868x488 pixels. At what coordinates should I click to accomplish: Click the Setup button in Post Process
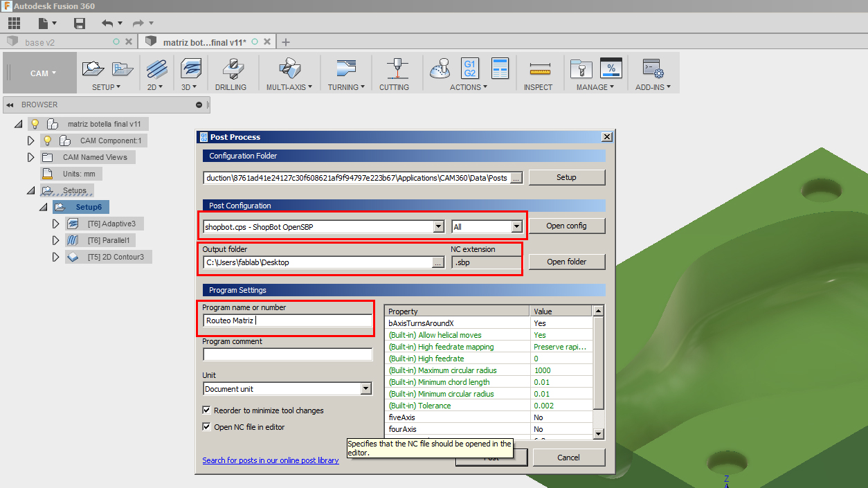(x=567, y=177)
